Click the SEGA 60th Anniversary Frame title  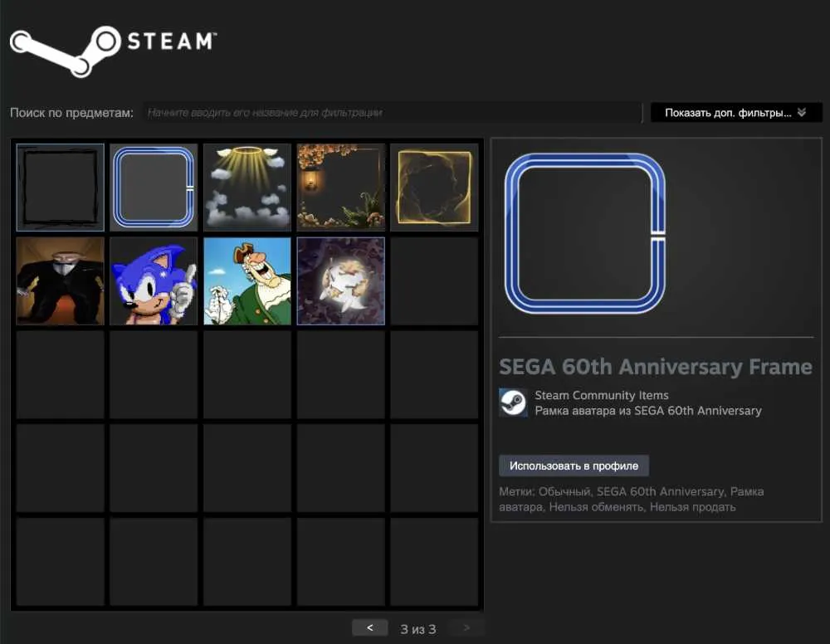(x=656, y=367)
